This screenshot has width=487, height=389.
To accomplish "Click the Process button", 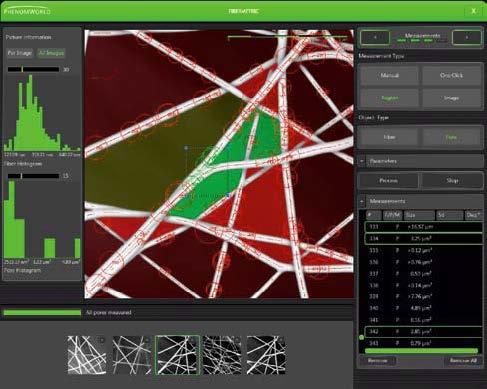I will click(x=388, y=181).
